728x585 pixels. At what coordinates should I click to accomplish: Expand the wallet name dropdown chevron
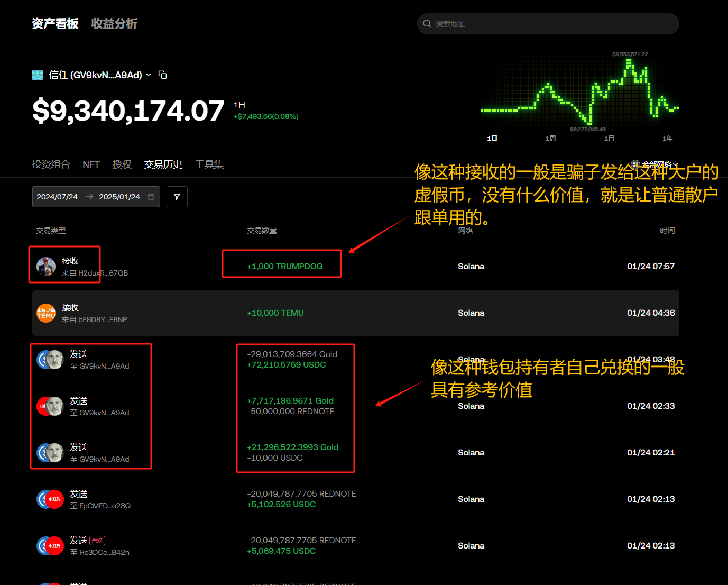click(x=149, y=75)
